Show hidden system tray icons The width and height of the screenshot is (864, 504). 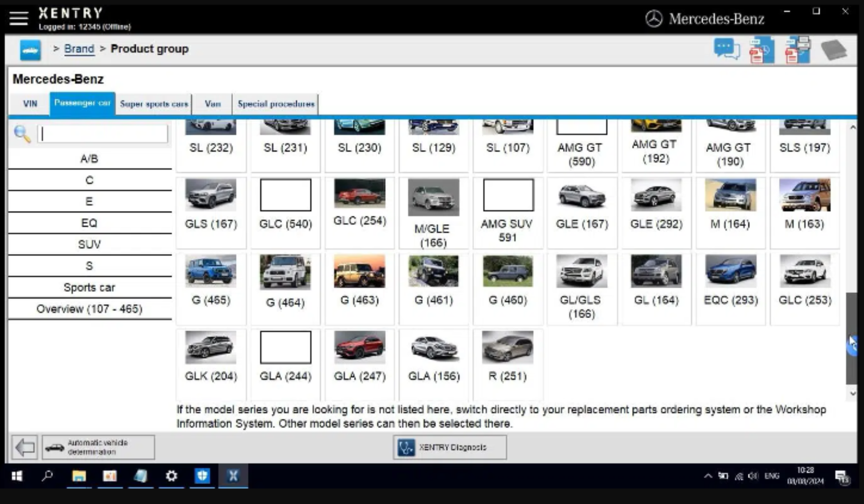tap(708, 476)
